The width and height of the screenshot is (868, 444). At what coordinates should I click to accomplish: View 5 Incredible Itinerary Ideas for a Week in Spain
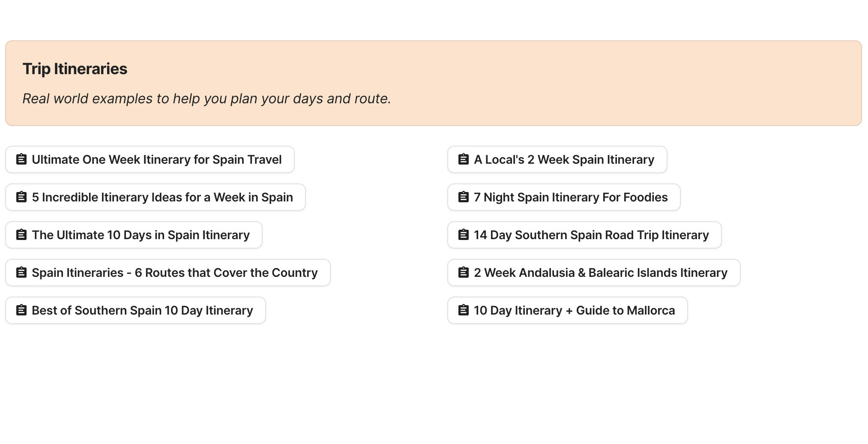[155, 197]
